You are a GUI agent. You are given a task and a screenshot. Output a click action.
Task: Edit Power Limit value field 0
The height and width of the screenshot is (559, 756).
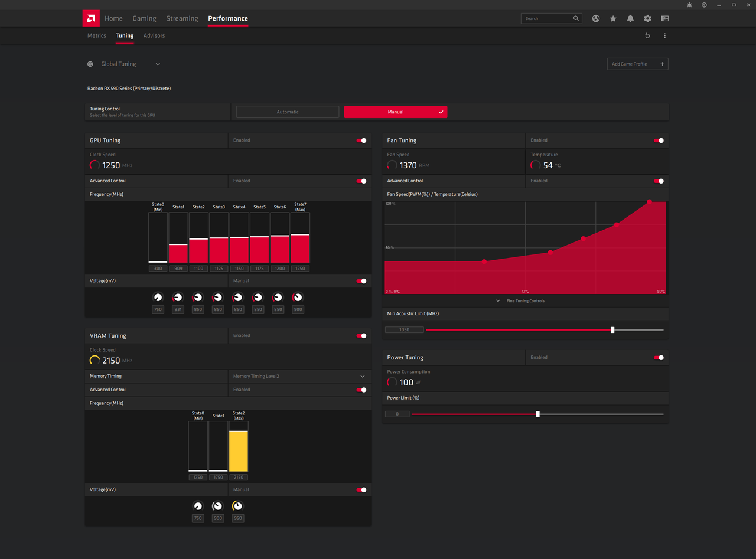tap(397, 414)
